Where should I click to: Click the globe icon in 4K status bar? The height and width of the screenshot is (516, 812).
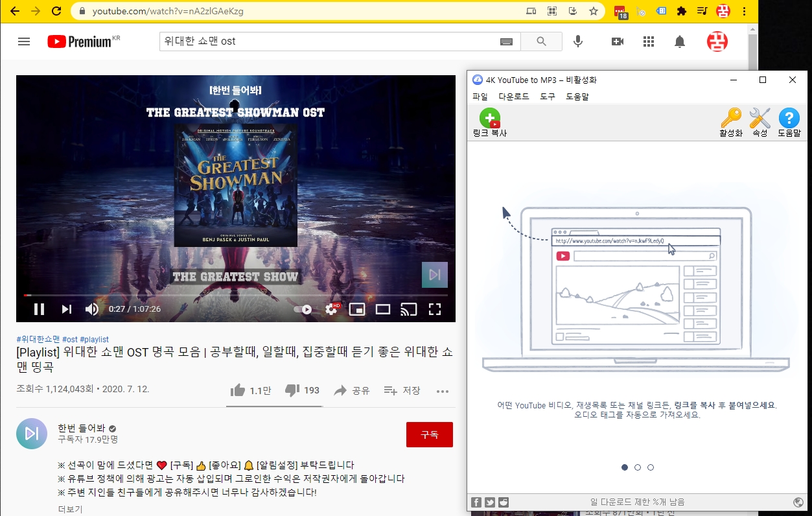coord(798,502)
